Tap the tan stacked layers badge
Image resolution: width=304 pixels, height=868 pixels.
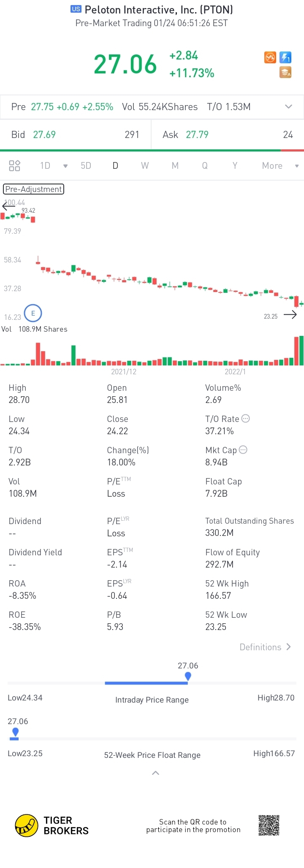click(x=285, y=73)
